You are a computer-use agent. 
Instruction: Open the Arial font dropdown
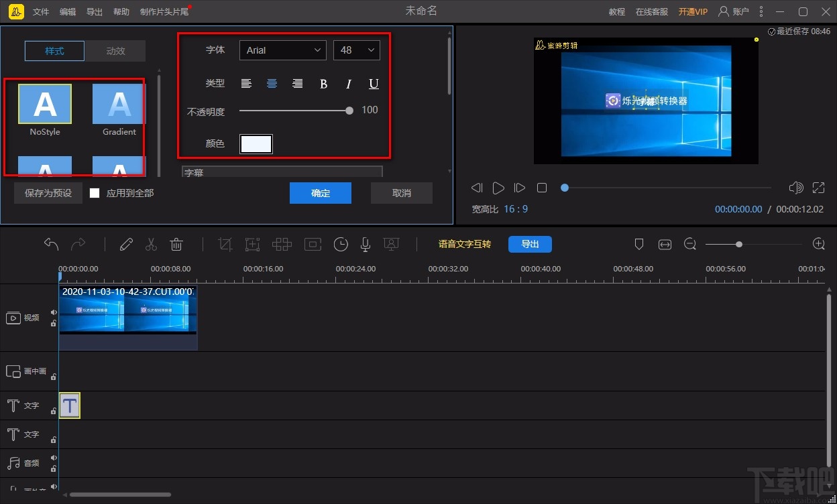click(x=283, y=50)
